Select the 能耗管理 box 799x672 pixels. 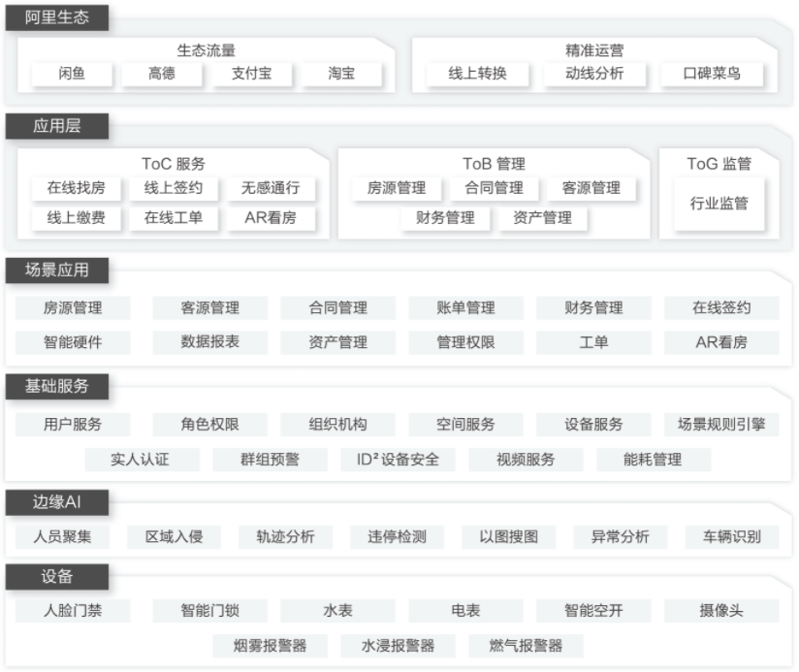[654, 460]
